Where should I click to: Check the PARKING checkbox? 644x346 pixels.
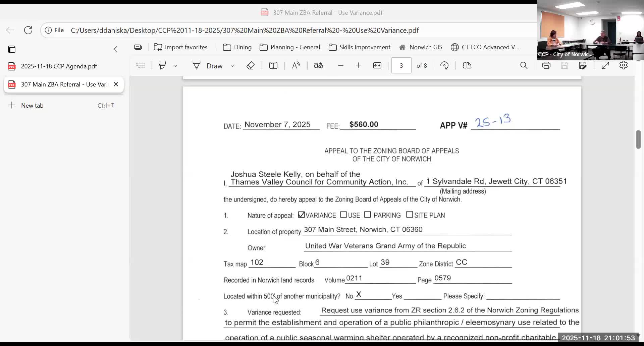[x=368, y=215]
